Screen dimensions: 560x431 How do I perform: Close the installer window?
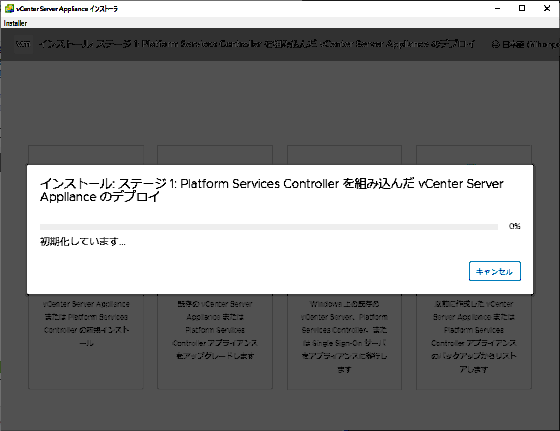(547, 8)
